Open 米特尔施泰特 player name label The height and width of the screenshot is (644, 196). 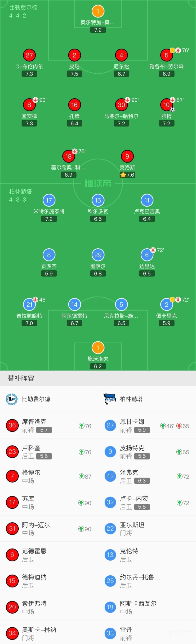(49, 212)
